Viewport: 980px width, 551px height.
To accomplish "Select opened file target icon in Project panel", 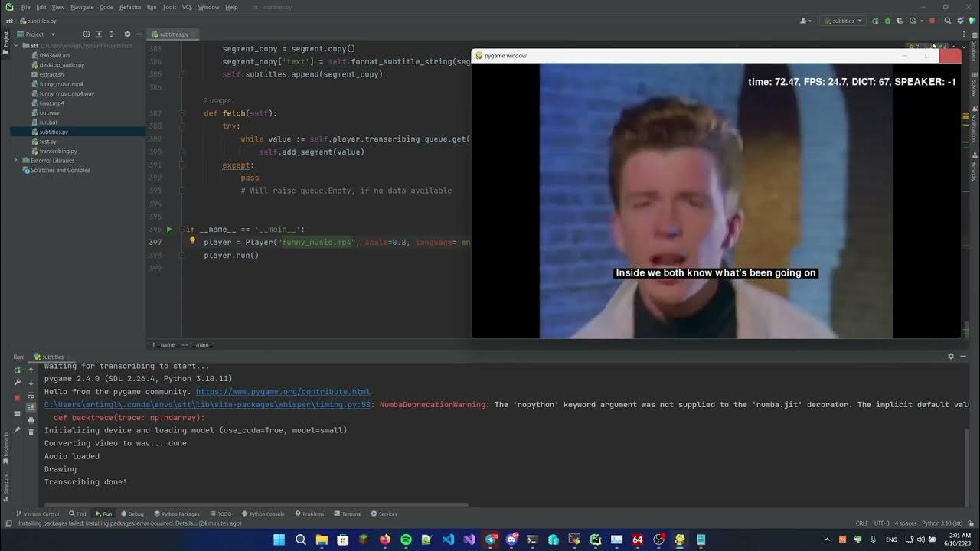I will 86,34.
